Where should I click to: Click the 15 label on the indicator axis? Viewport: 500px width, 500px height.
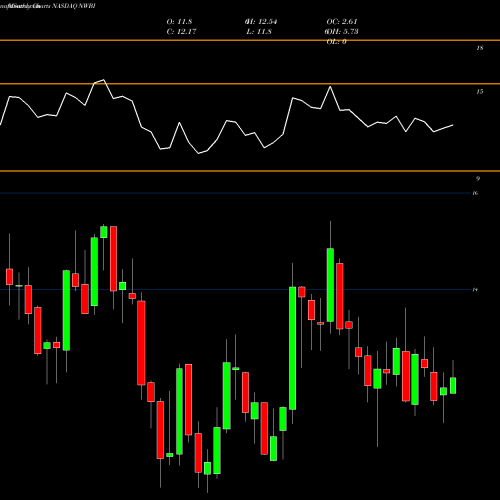[x=480, y=92]
